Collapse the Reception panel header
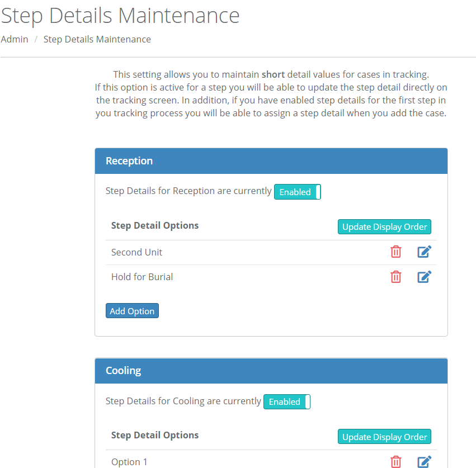Screen dimensions: 476x468 tap(271, 160)
